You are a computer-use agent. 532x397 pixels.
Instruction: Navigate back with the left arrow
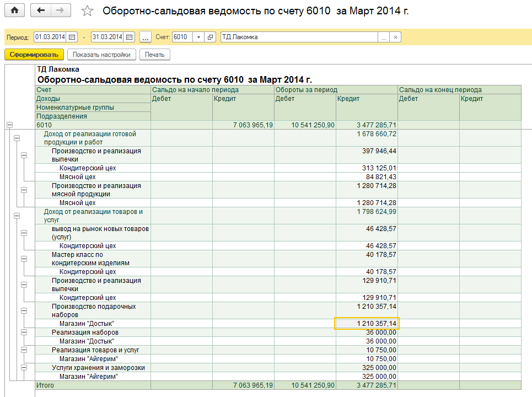click(41, 10)
